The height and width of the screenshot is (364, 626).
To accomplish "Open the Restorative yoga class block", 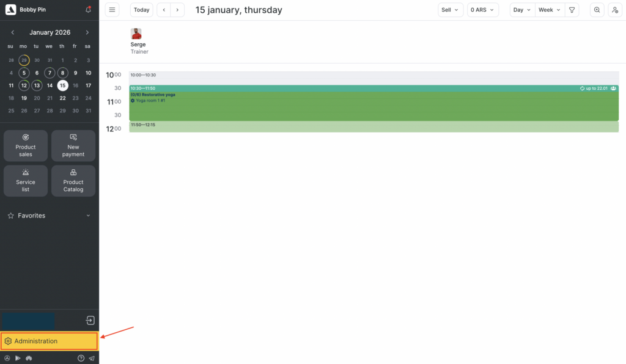I will tap(374, 105).
